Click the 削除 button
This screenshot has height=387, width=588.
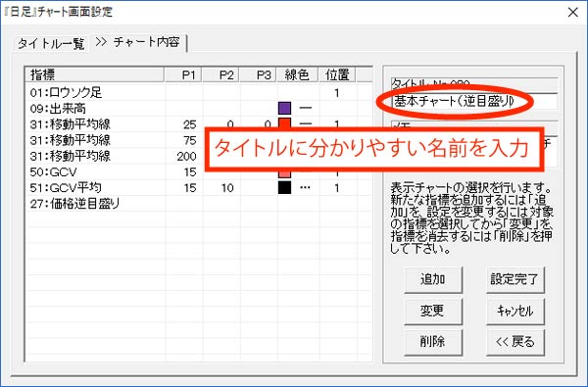433,342
